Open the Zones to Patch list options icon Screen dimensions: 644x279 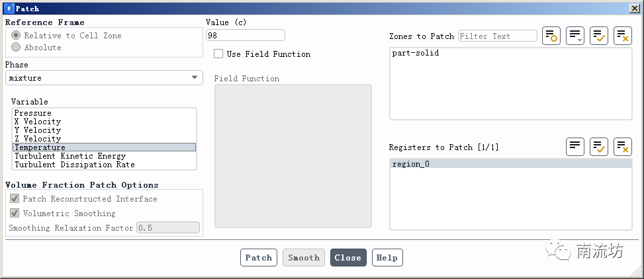(575, 36)
